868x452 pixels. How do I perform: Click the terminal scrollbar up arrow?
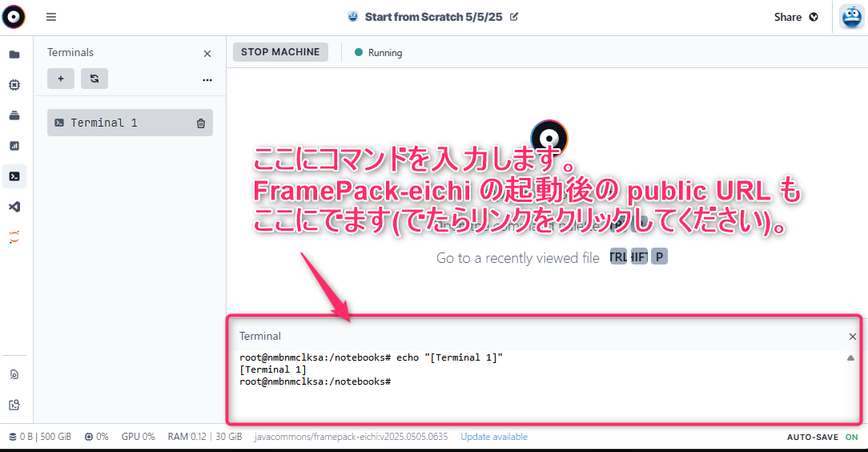coord(850,357)
